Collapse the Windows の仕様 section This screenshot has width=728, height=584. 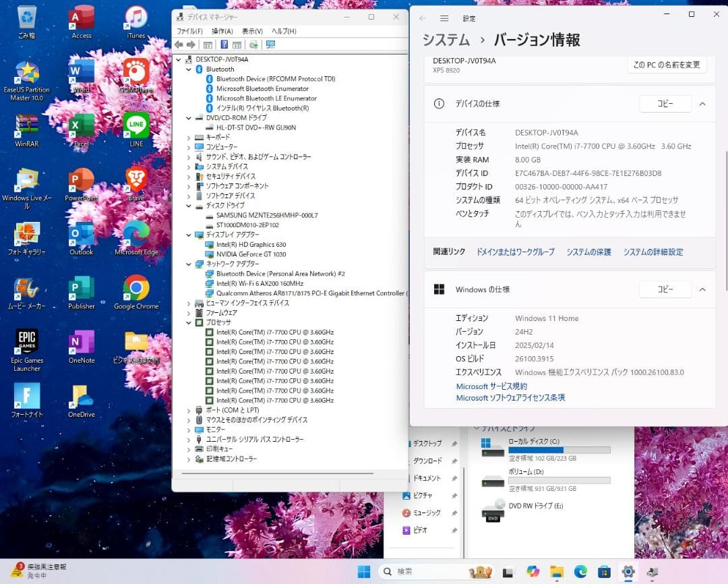(702, 289)
